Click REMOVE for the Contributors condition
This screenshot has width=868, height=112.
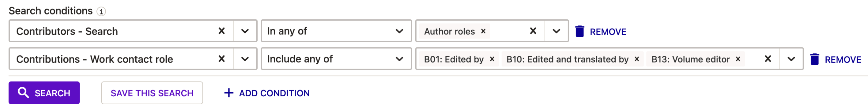608,32
